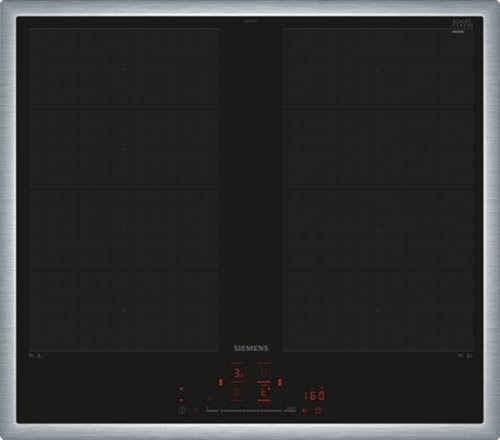This screenshot has width=500, height=440.
Task: Click the top-right corner label on the glass
Action: tap(462, 26)
